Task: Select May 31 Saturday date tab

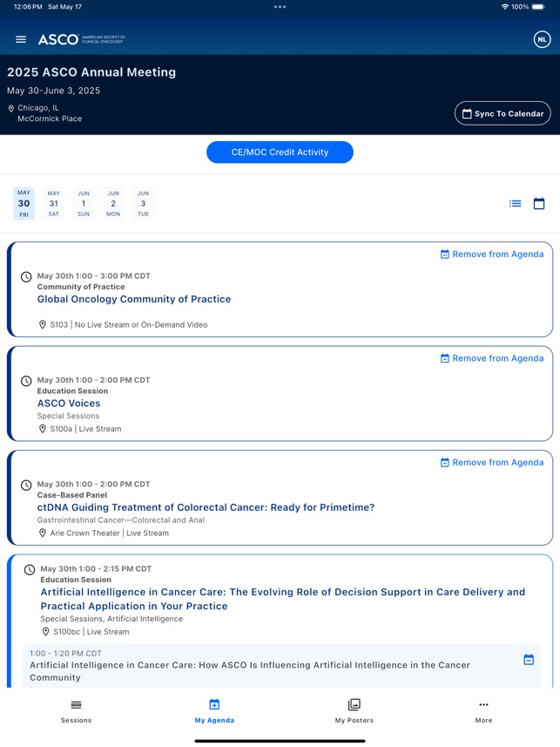Action: pyautogui.click(x=54, y=203)
